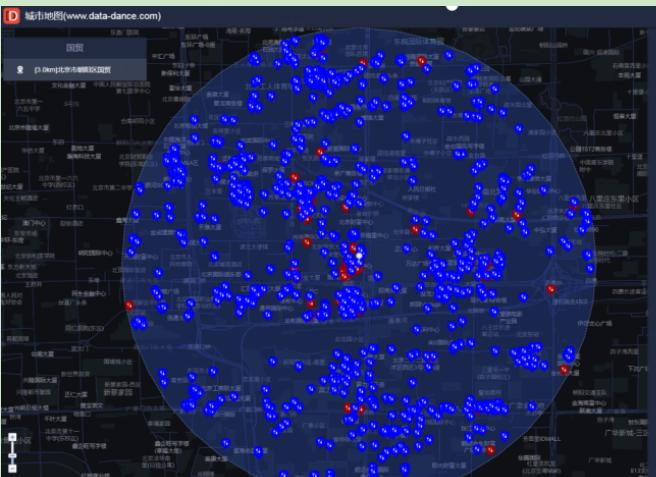The image size is (656, 477).
Task: Click the zoom slider handle between plus and minus
Action: [13, 455]
